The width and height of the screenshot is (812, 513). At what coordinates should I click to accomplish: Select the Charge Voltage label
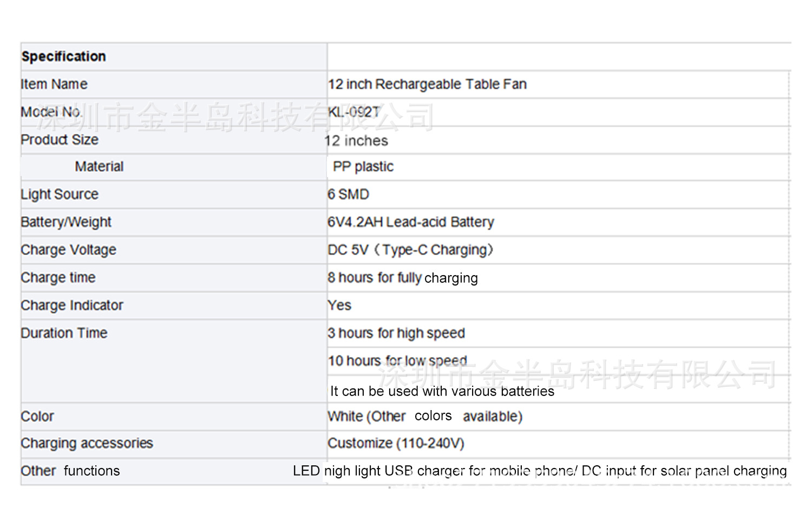point(69,250)
